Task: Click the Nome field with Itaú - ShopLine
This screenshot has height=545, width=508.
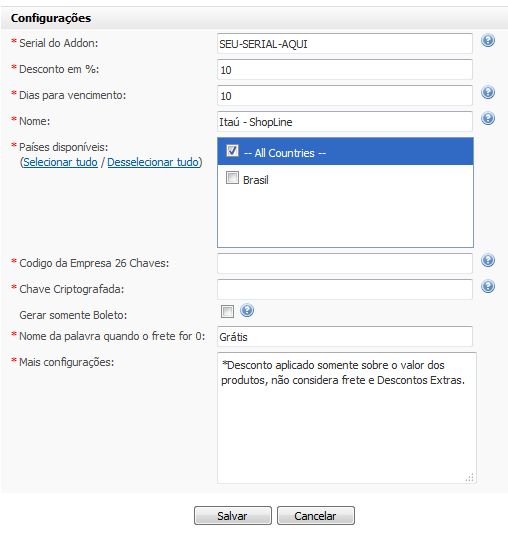Action: [345, 122]
